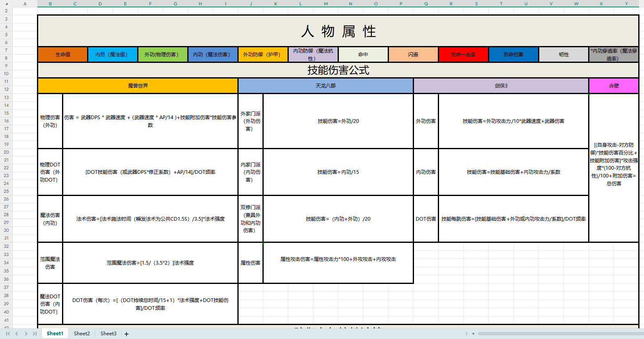
Task: Select the column A header
Action: (x=25, y=4)
